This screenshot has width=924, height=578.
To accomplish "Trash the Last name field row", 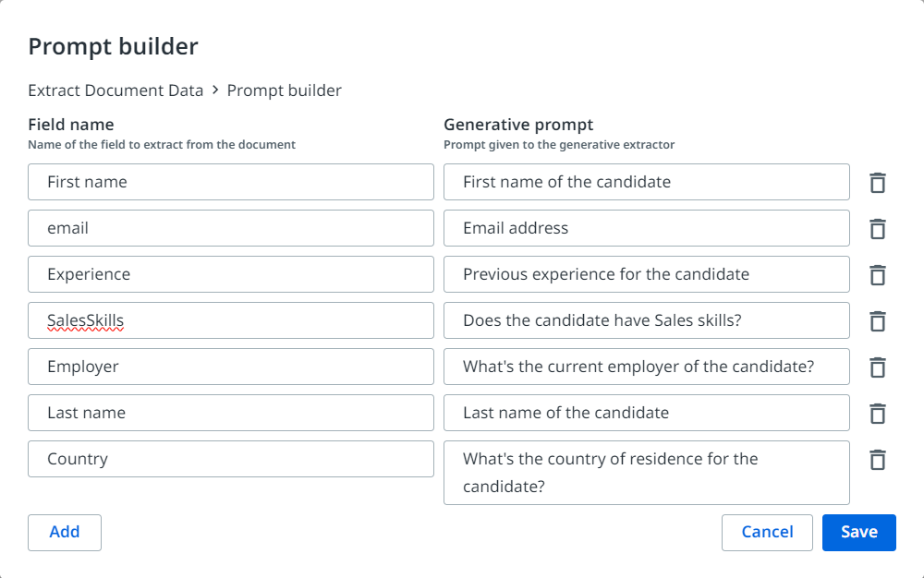I will [x=878, y=414].
